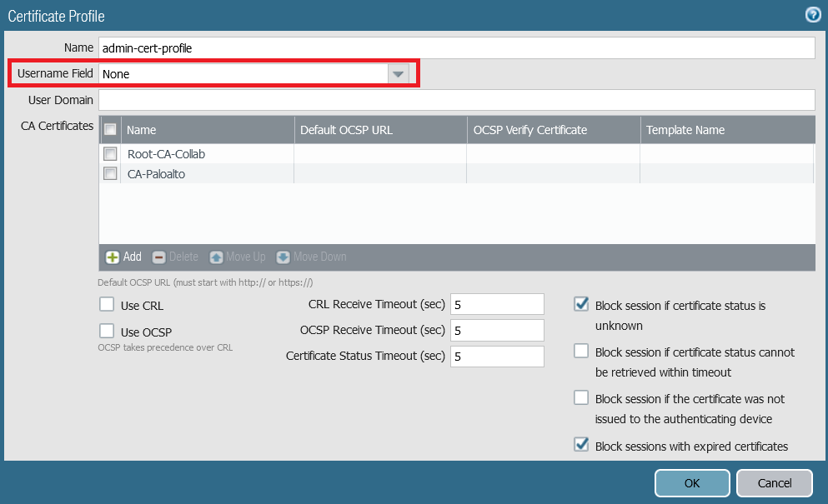
Task: Sort by the Default OCSP URL column header
Action: point(380,130)
